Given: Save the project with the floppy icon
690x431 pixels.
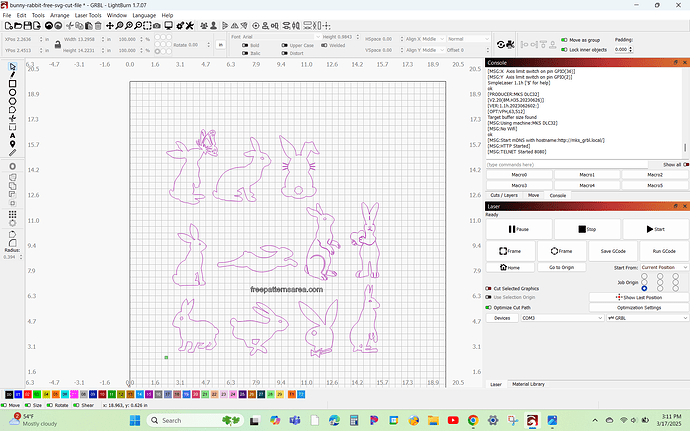Looking at the screenshot, I should point(27,26).
